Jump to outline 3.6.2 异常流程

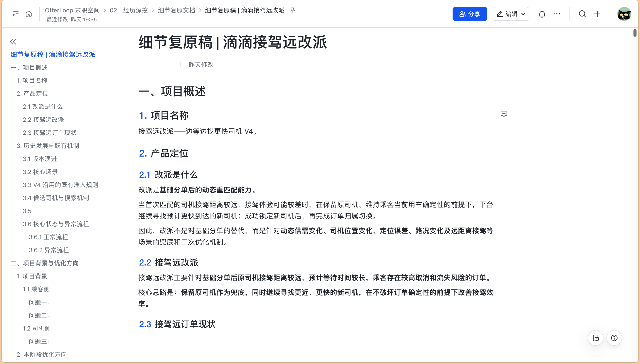(49, 250)
